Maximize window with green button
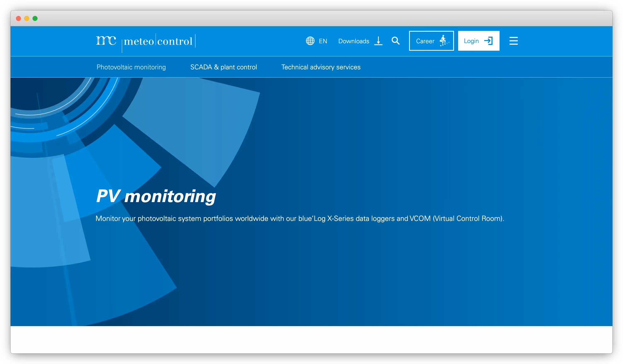This screenshot has height=364, width=623. (35, 19)
